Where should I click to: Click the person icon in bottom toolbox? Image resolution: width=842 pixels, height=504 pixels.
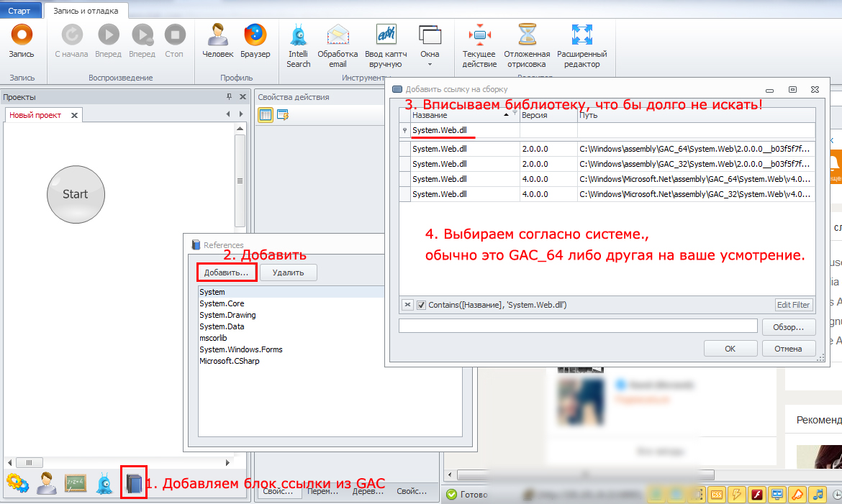pos(47,483)
